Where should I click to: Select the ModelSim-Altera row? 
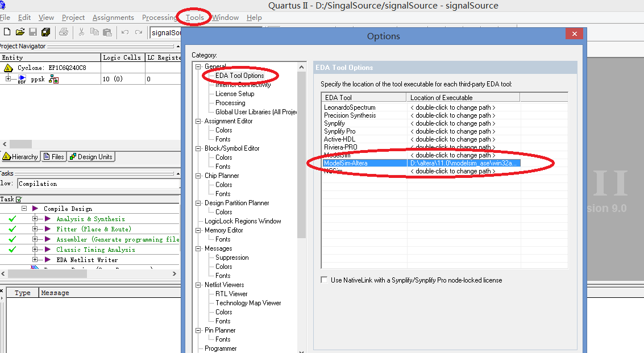(x=421, y=163)
